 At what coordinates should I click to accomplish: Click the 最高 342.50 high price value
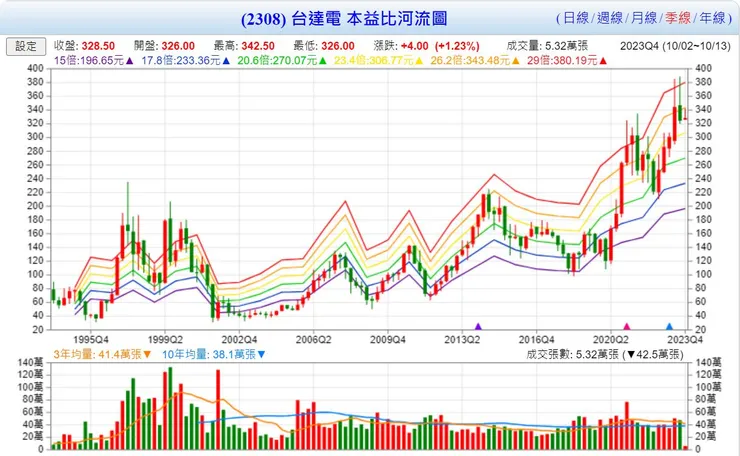tap(258, 46)
